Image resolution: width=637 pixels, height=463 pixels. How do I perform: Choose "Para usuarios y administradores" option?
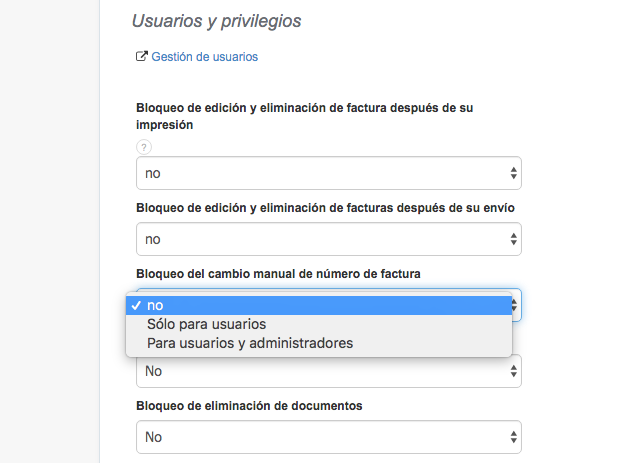coord(250,343)
